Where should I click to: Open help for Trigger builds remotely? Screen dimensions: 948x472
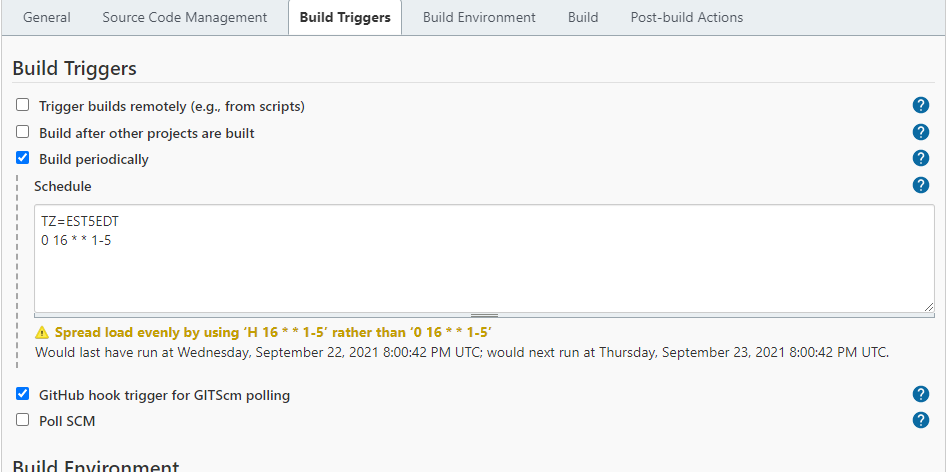click(x=920, y=105)
